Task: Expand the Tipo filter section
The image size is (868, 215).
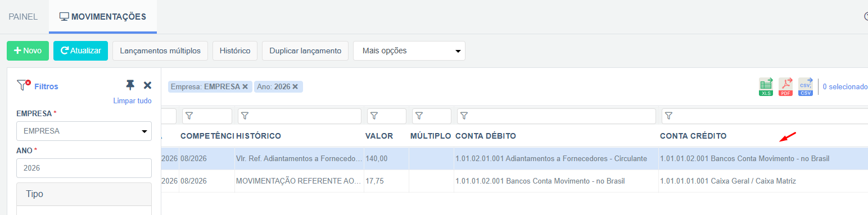Action: click(84, 194)
